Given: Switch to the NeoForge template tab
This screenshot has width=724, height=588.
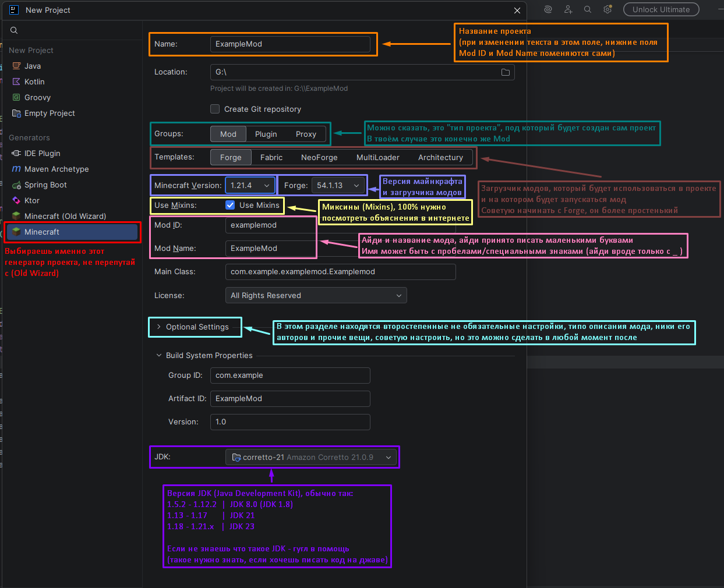Looking at the screenshot, I should 319,157.
